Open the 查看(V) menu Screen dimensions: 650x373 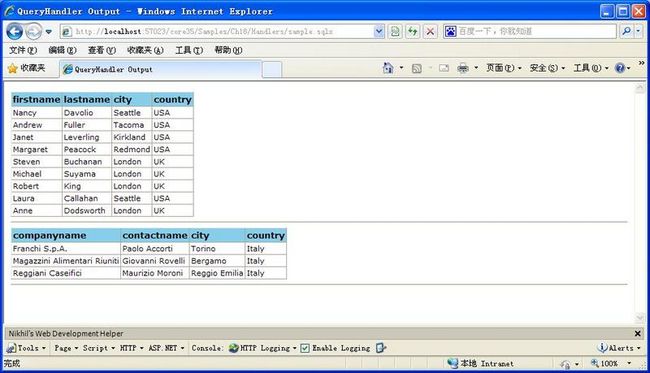pos(102,50)
